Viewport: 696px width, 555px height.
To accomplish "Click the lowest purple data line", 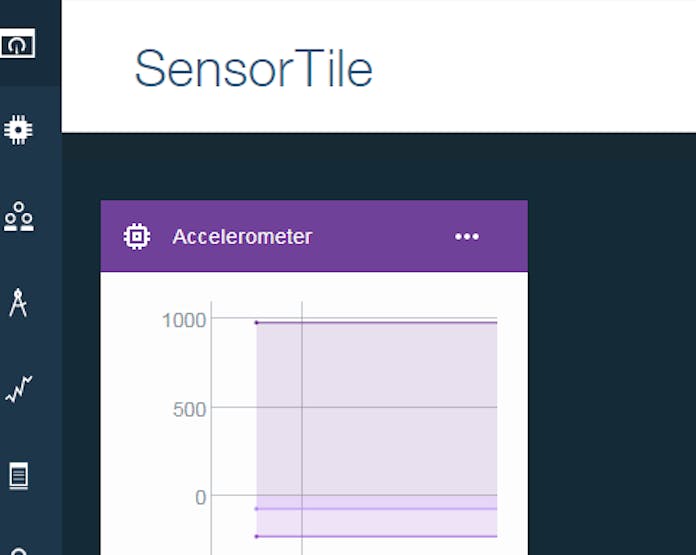I will pos(376,536).
